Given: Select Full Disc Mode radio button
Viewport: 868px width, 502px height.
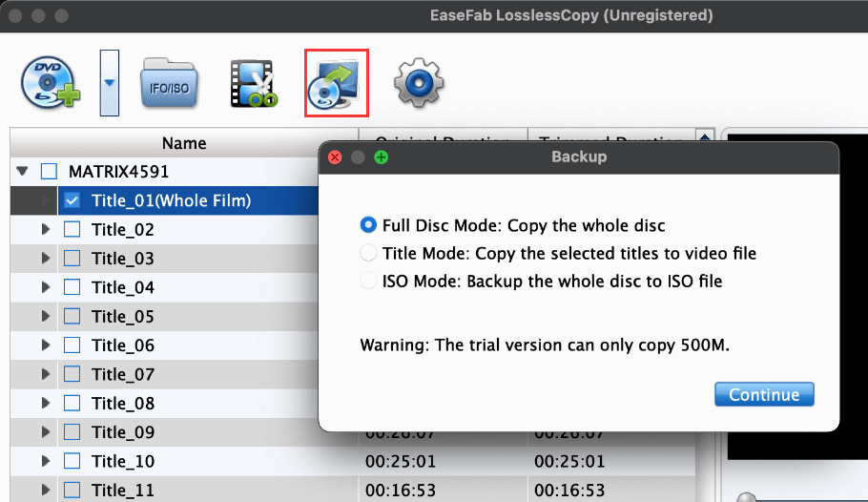Looking at the screenshot, I should click(368, 225).
